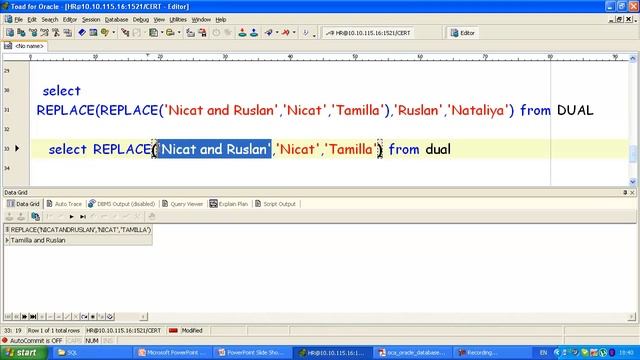Image resolution: width=640 pixels, height=360 pixels.
Task: Select the HR@10.10.115.16:1521/CERT connection box
Action: [369, 33]
